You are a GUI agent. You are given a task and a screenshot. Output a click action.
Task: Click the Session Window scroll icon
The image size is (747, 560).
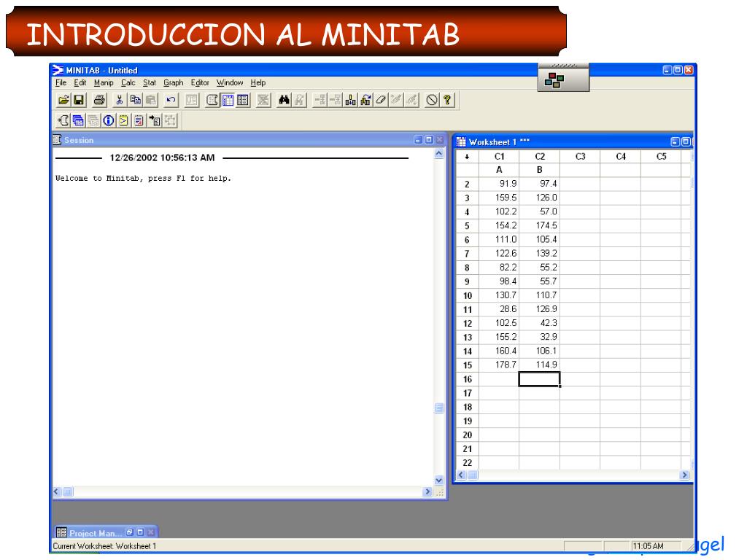pos(212,100)
